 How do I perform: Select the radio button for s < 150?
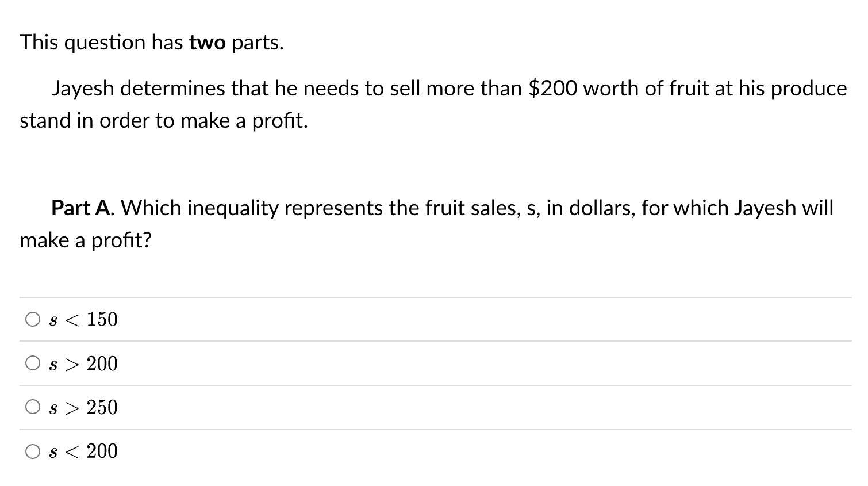[x=33, y=319]
